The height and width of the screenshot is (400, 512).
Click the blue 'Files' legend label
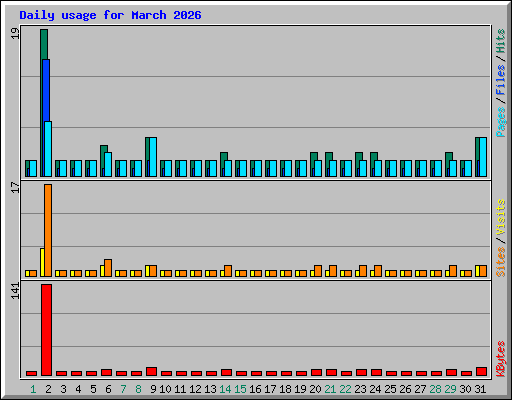click(x=500, y=80)
